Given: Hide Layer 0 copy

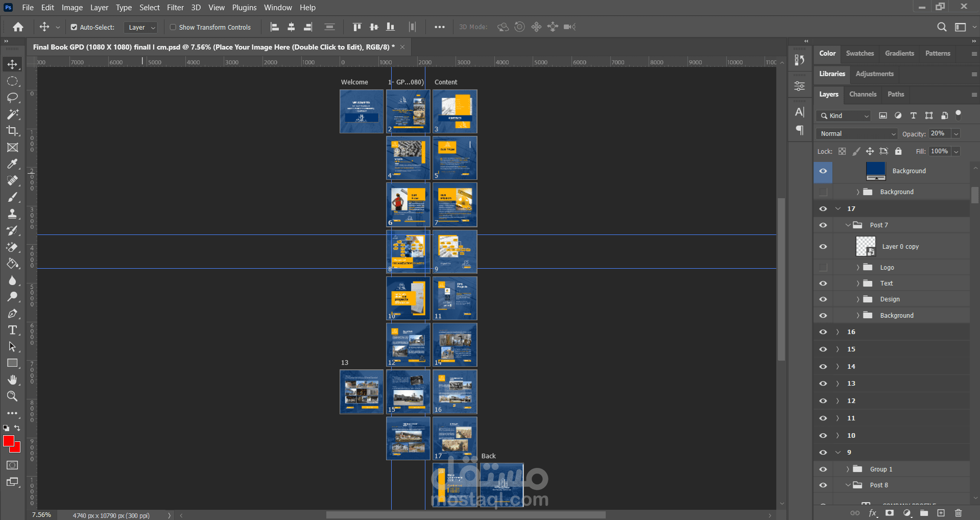Looking at the screenshot, I should coord(823,247).
